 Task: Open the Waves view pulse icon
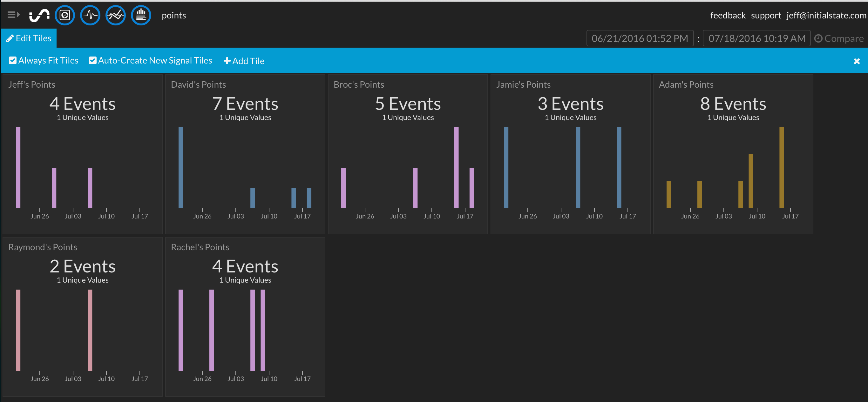click(90, 15)
